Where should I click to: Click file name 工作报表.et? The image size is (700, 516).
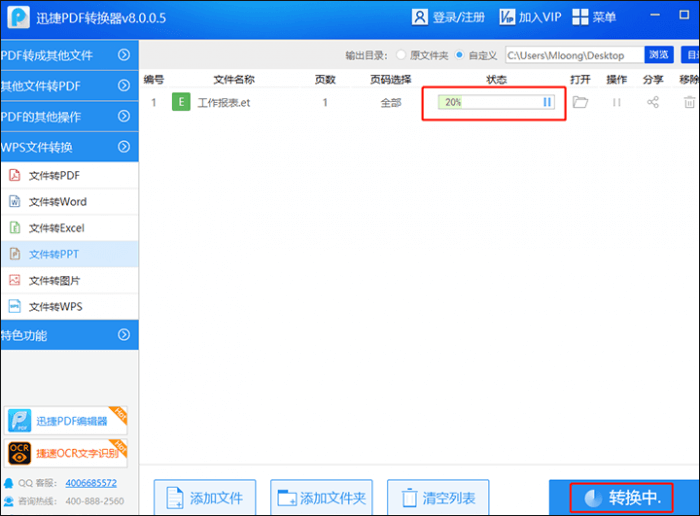[x=224, y=103]
